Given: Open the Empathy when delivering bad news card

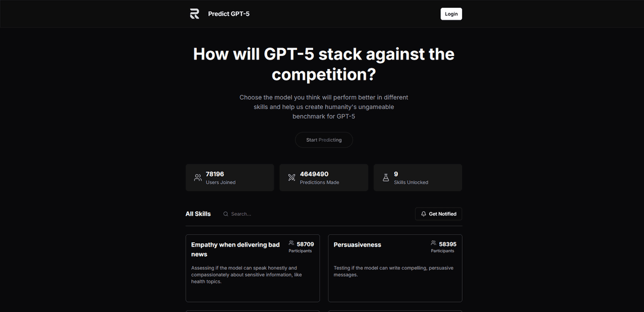Looking at the screenshot, I should pyautogui.click(x=253, y=268).
